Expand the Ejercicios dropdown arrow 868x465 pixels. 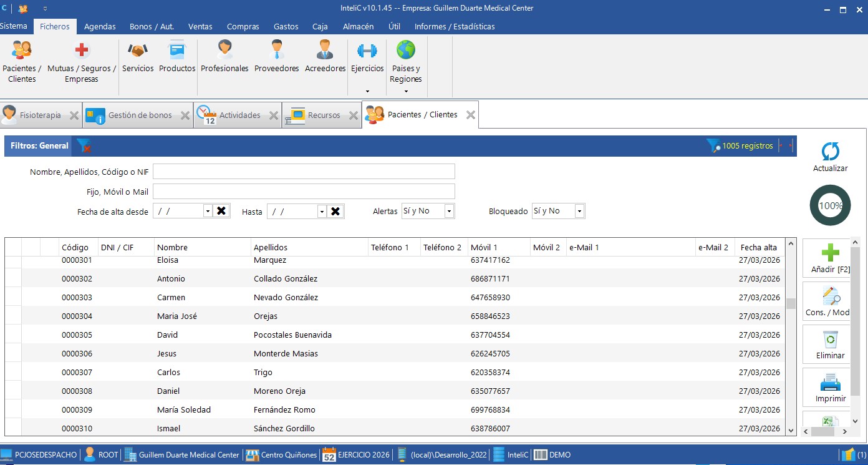coord(367,91)
